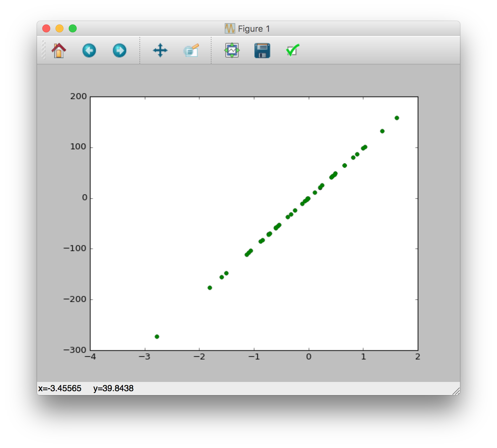The width and height of the screenshot is (497, 448).
Task: Click the highest scatter point near y 160
Action: pyautogui.click(x=397, y=118)
